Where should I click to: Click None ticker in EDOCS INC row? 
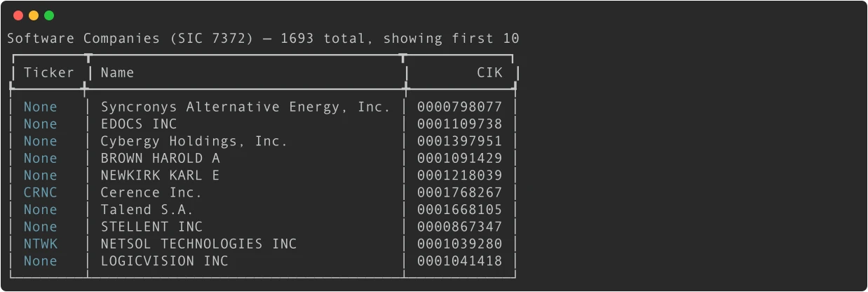pos(41,124)
